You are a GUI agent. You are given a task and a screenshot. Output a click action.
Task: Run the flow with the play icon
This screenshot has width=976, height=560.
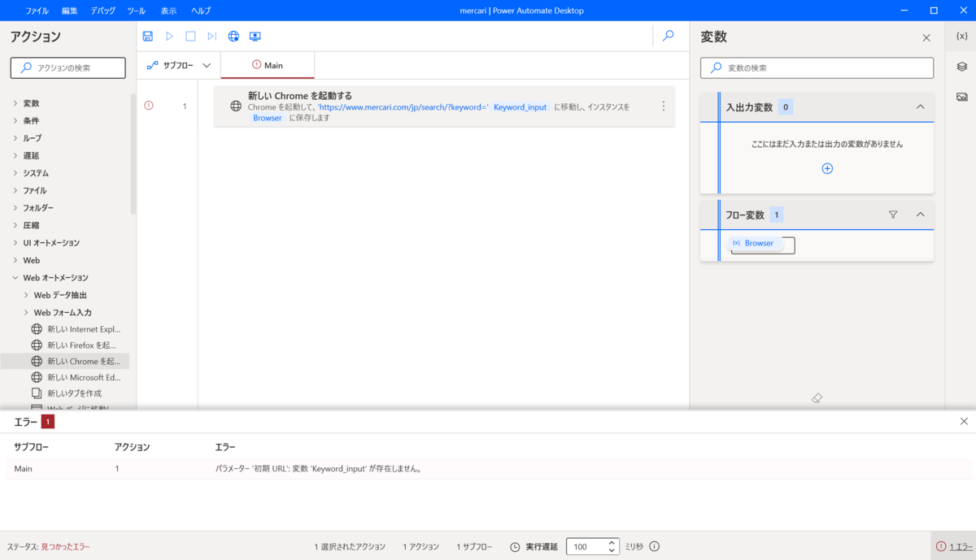(x=169, y=36)
